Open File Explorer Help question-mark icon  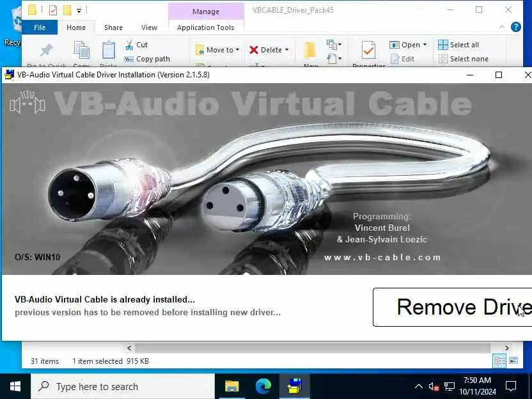(x=516, y=27)
